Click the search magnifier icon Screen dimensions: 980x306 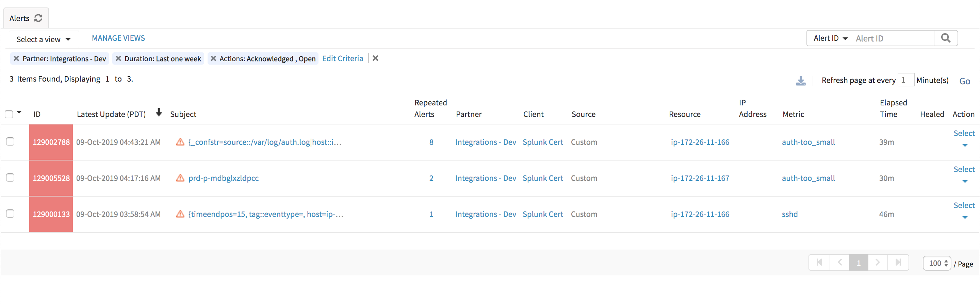[945, 38]
